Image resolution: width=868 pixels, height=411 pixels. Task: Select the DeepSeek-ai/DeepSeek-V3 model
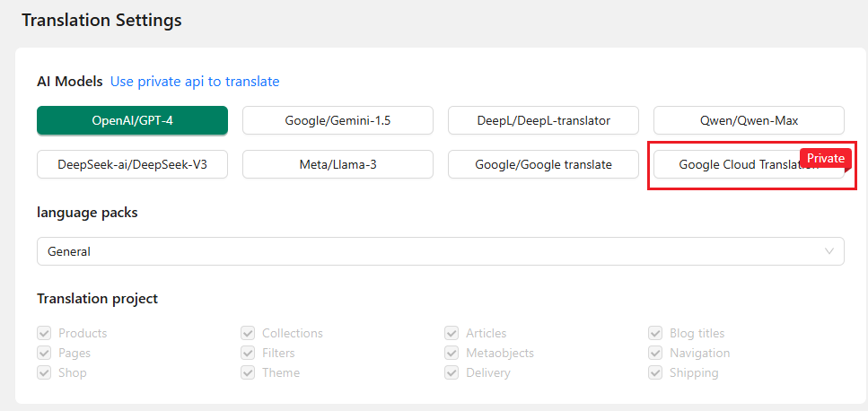pyautogui.click(x=132, y=164)
